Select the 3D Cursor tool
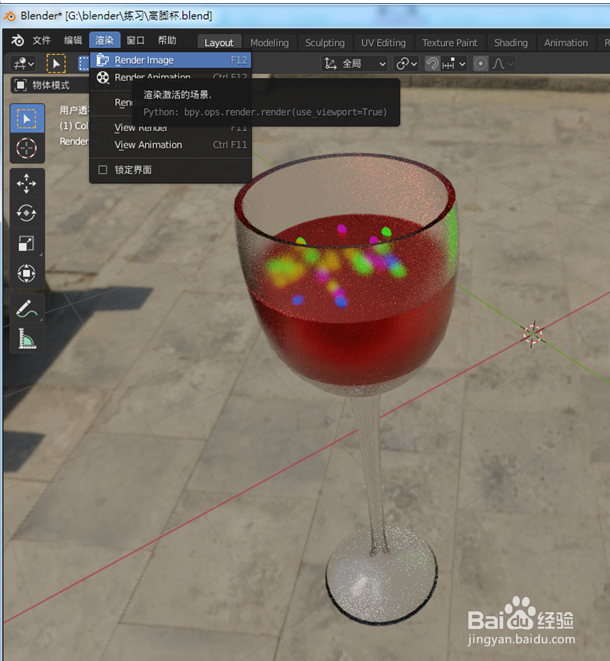 tap(27, 148)
